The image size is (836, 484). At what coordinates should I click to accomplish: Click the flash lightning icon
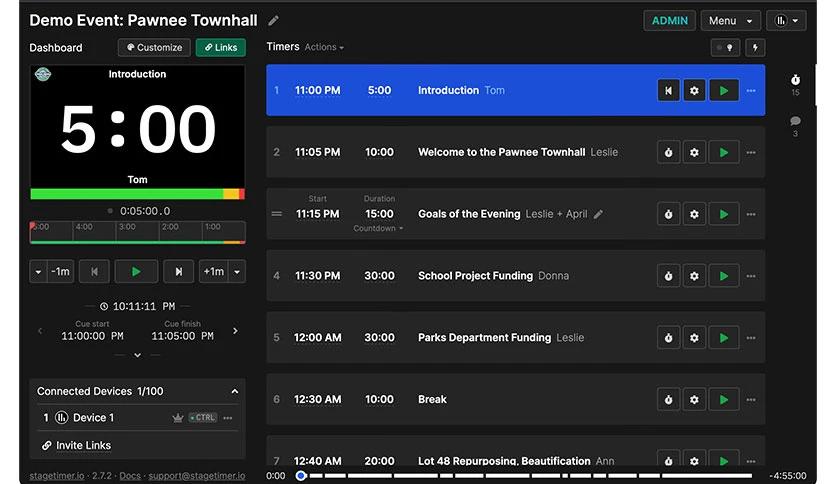pos(755,47)
